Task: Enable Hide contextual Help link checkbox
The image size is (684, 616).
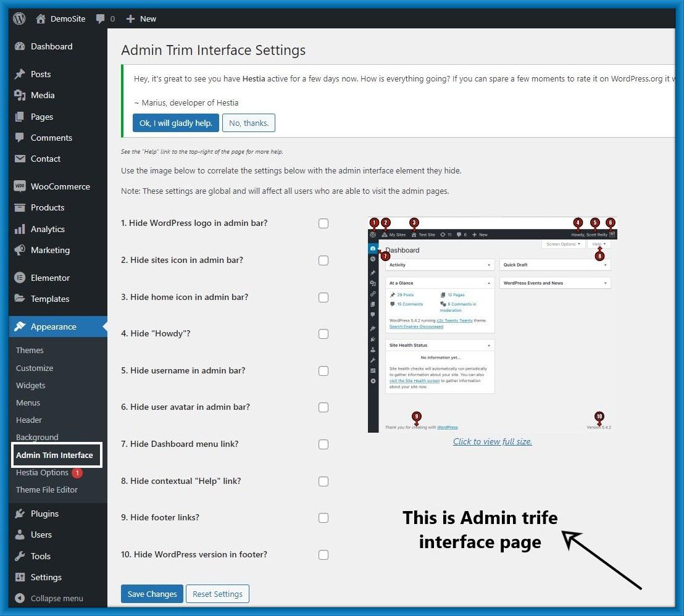Action: [x=323, y=481]
